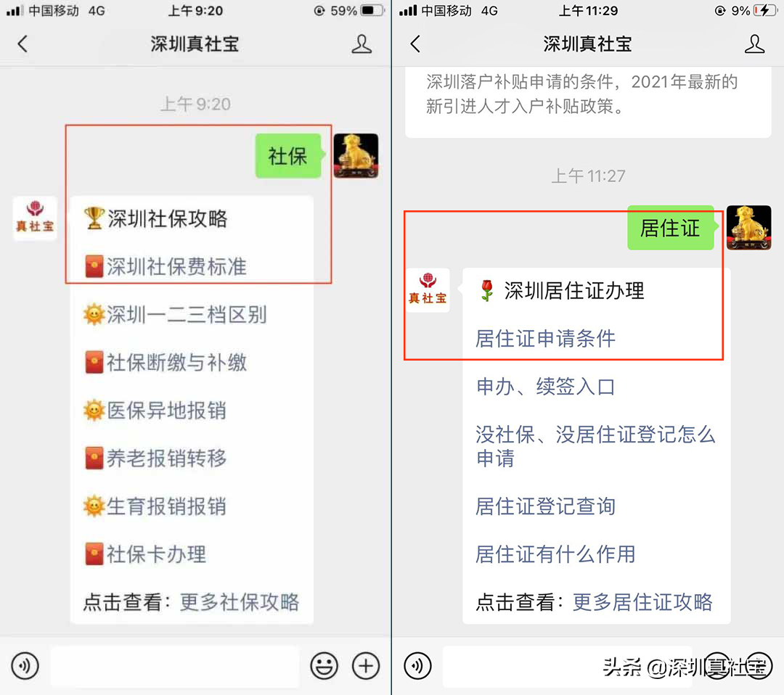Open 深圳社保费标准 link

(x=176, y=267)
